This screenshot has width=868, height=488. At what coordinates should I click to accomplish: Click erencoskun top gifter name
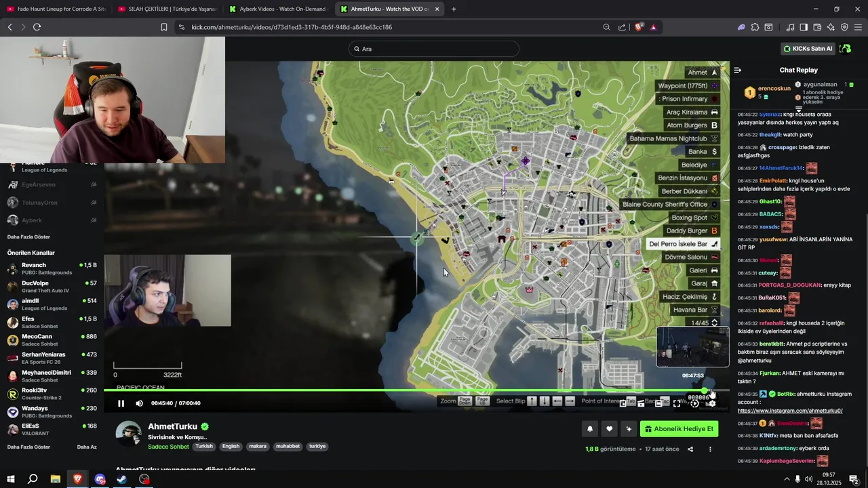pyautogui.click(x=774, y=88)
